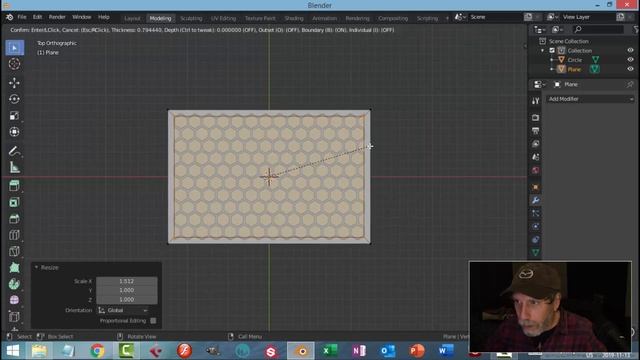
Task: Click the outliner search field
Action: coord(598,29)
